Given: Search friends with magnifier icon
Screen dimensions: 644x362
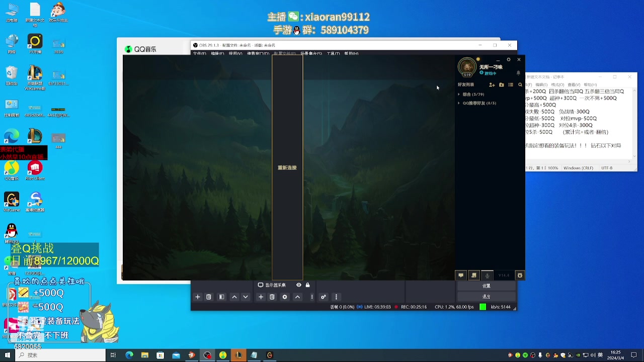Looking at the screenshot, I should pyautogui.click(x=520, y=85).
